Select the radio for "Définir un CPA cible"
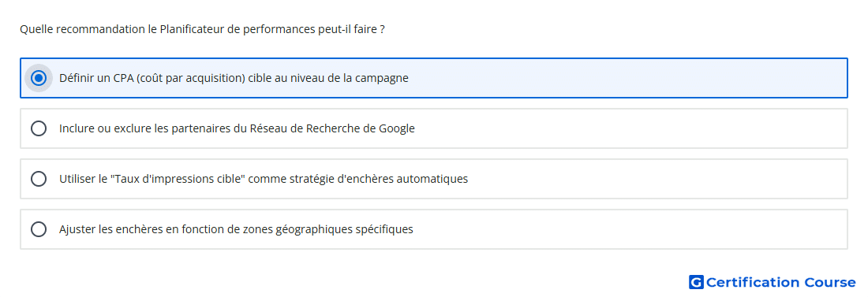The image size is (868, 297). [x=38, y=78]
